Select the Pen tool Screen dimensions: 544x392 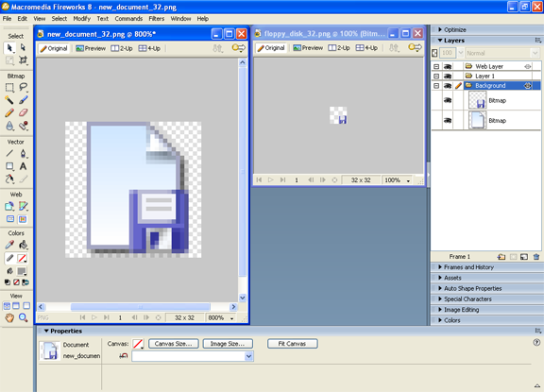click(x=23, y=153)
